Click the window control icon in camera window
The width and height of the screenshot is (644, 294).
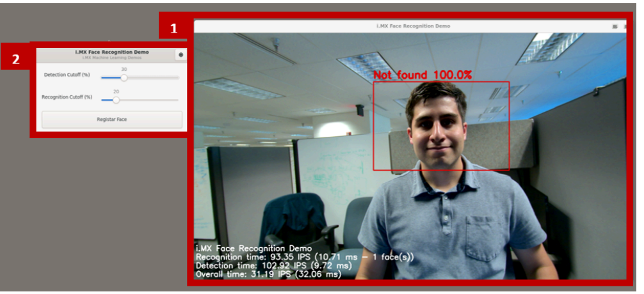(615, 26)
